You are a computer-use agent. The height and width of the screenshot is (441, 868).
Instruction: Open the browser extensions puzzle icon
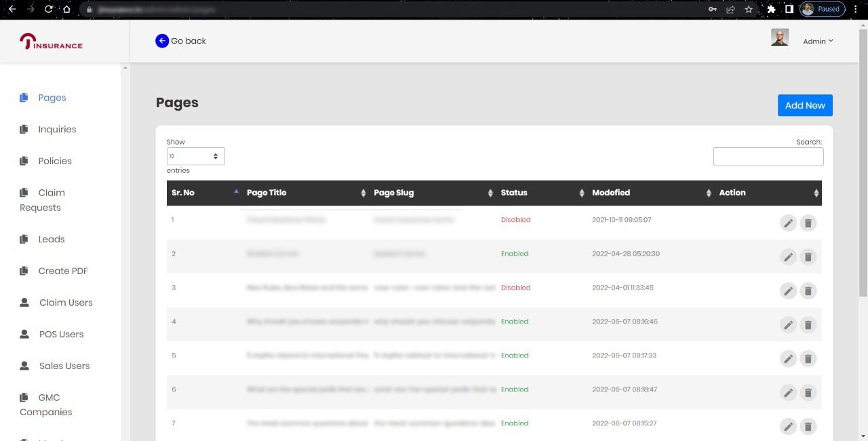tap(771, 9)
